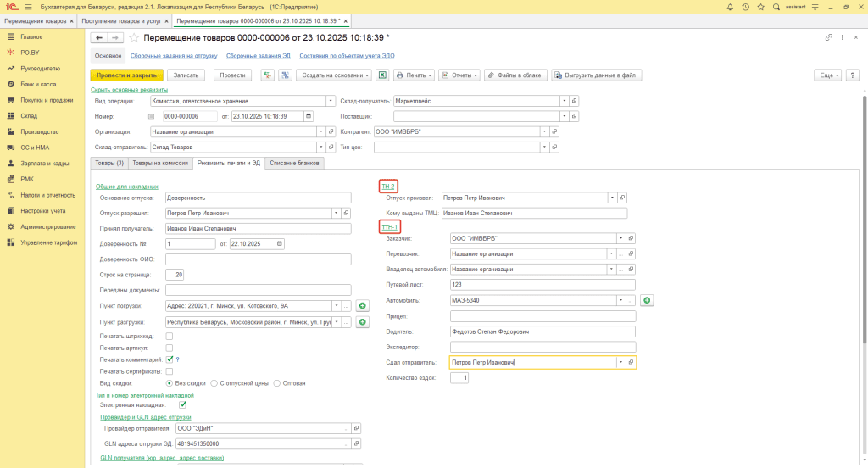This screenshot has height=468, width=868.
Task: Open the notifications bell icon
Action: click(x=731, y=7)
